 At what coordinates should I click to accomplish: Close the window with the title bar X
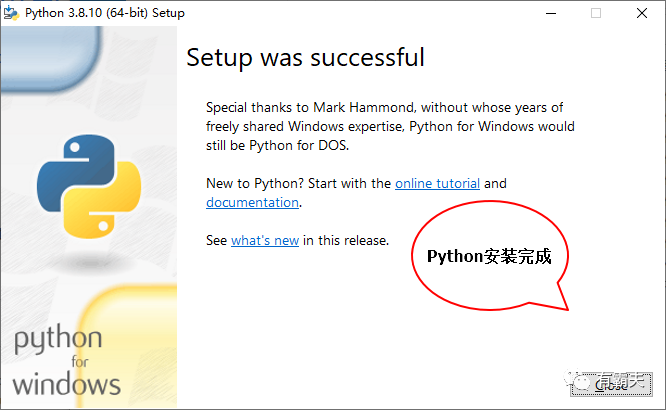[x=642, y=14]
